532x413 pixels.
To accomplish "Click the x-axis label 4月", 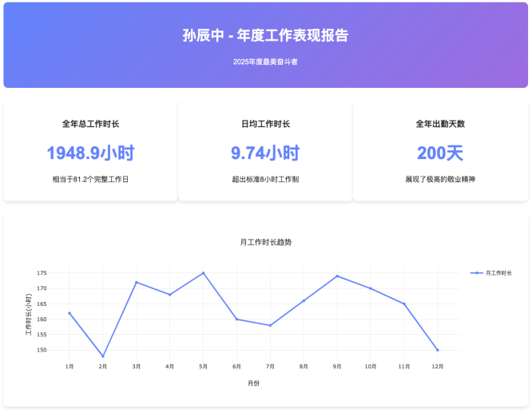I will point(170,367).
